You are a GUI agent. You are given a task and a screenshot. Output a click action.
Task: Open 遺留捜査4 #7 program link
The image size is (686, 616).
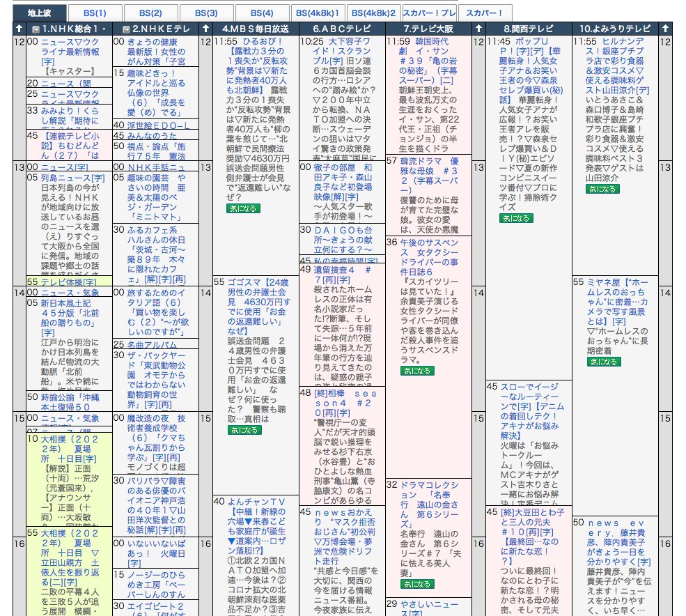pyautogui.click(x=342, y=275)
